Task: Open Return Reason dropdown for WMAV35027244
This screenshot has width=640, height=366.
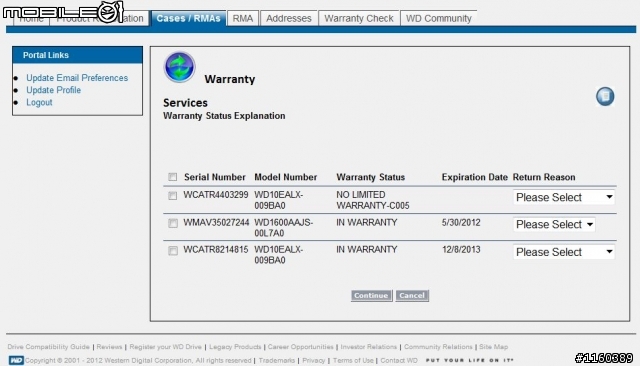Action: tap(554, 224)
